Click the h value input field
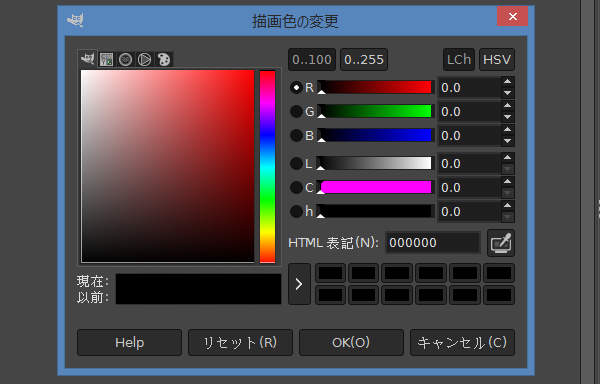 (x=469, y=212)
